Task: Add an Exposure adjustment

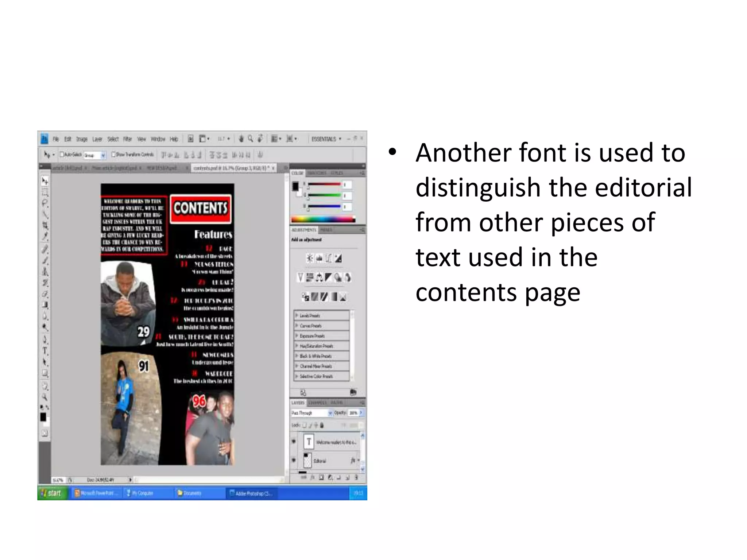Action: click(338, 258)
